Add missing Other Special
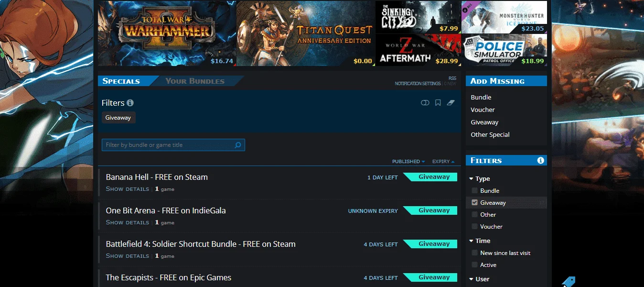Image resolution: width=644 pixels, height=287 pixels. click(x=490, y=134)
